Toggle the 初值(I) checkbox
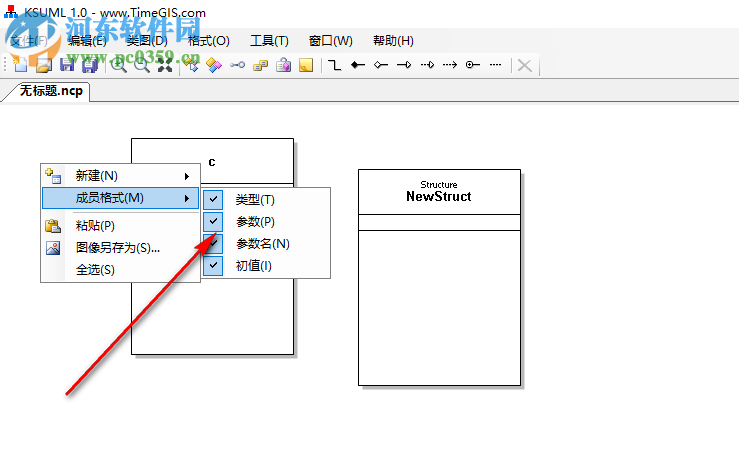The height and width of the screenshot is (476, 739). pos(213,265)
